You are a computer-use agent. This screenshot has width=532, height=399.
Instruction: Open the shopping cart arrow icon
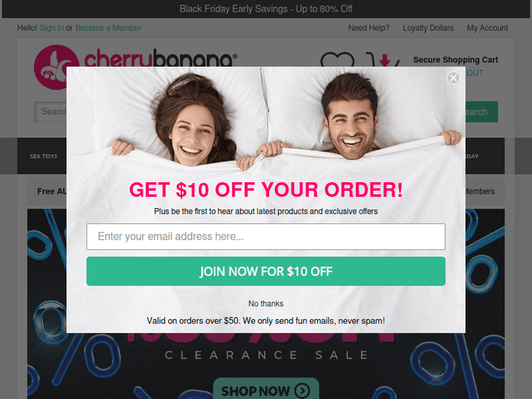point(383,60)
